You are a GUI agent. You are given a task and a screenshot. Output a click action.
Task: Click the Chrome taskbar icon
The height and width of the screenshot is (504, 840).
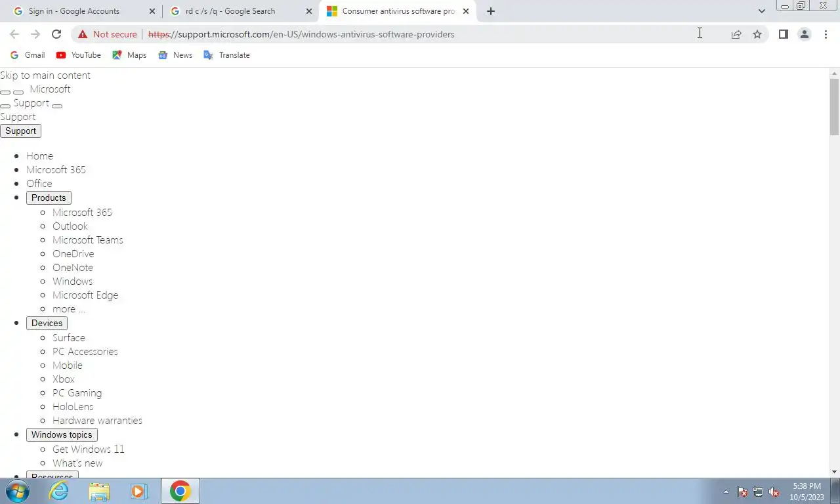pyautogui.click(x=180, y=491)
